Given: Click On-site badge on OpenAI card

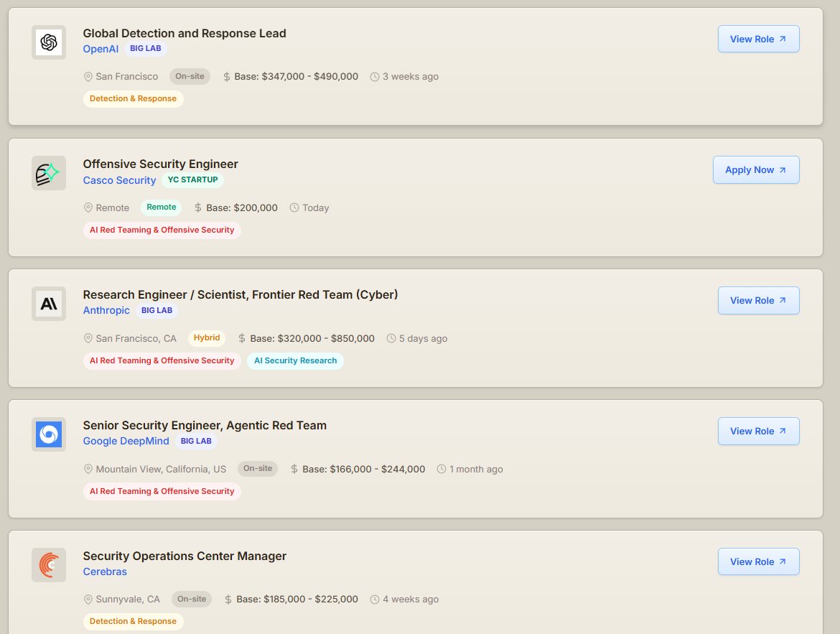Looking at the screenshot, I should (190, 77).
